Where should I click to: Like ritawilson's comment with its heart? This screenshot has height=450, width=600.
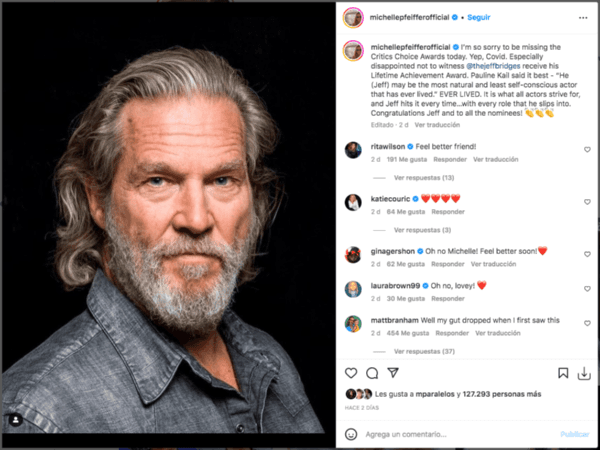pyautogui.click(x=587, y=149)
